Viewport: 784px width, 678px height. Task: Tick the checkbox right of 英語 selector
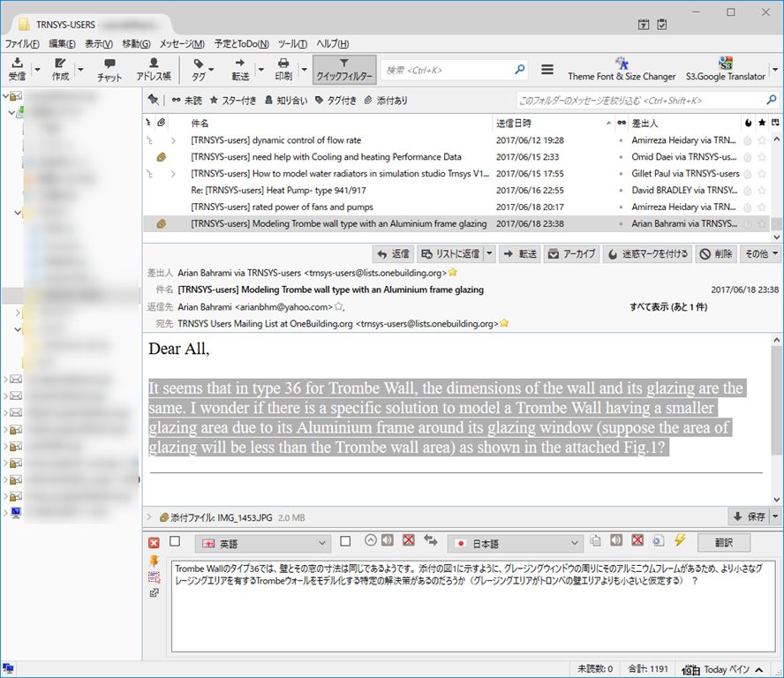(x=345, y=541)
